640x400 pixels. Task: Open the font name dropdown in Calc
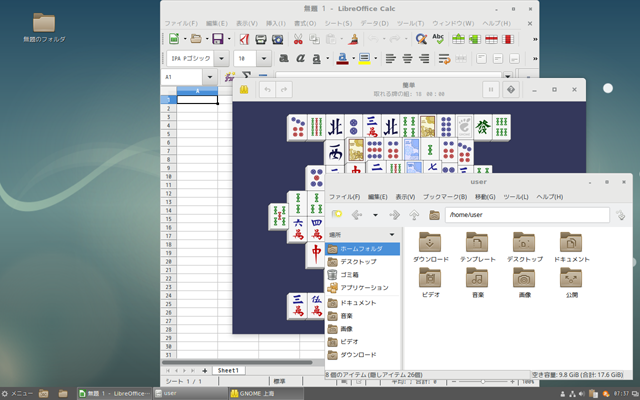click(x=221, y=58)
